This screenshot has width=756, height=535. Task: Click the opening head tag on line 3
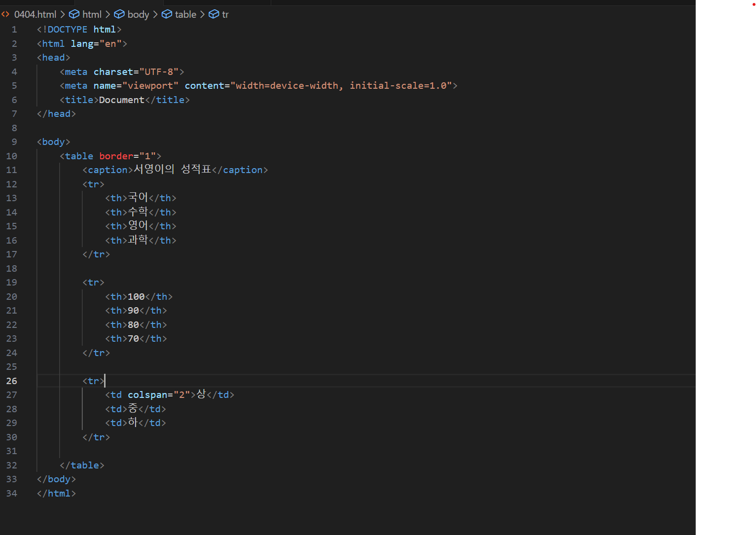click(54, 58)
